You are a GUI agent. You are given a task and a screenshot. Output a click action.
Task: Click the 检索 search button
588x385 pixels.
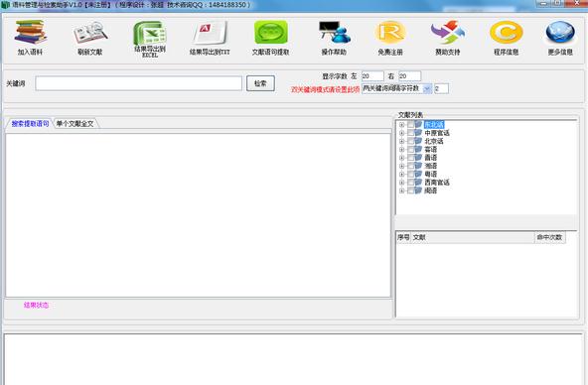[x=260, y=83]
